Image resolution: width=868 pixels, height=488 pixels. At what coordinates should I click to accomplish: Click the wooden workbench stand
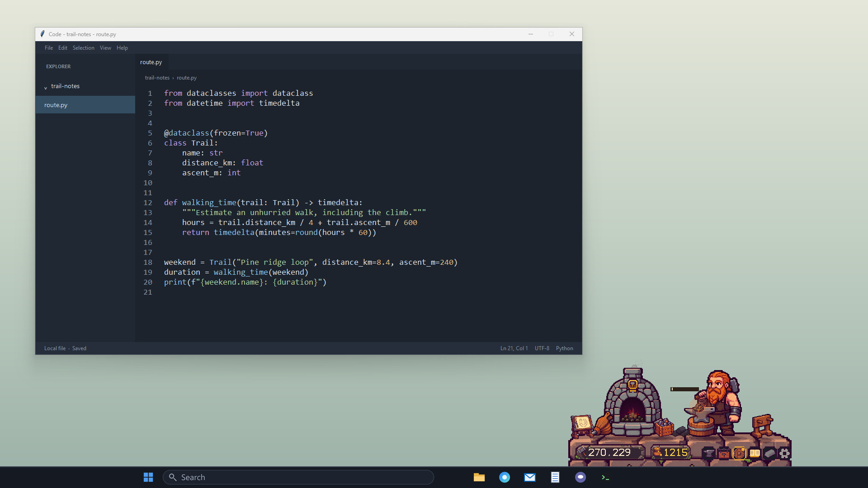tap(763, 425)
